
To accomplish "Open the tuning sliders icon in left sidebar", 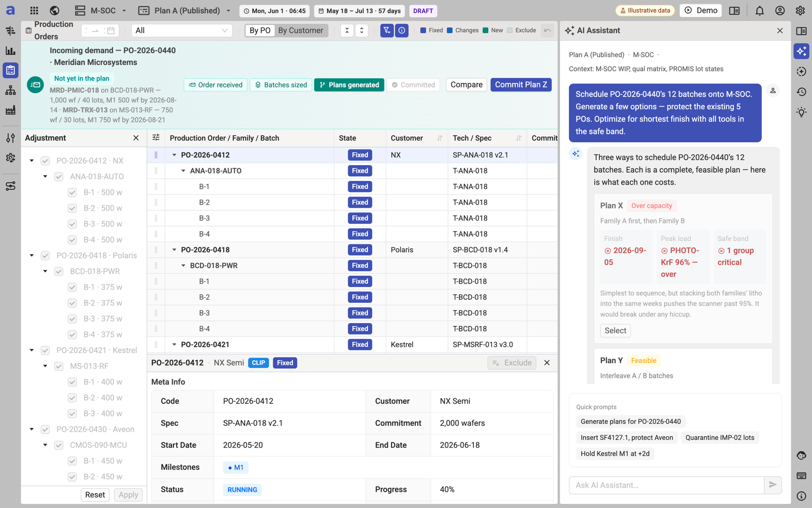I will click(x=11, y=138).
